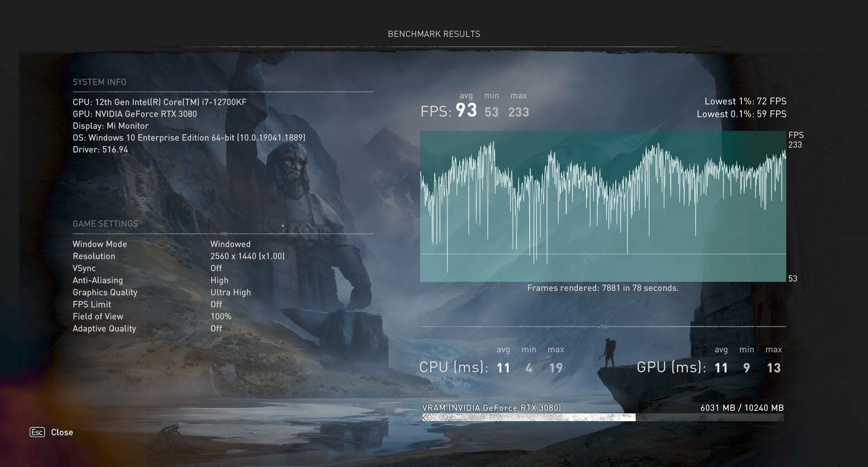Click the Close button label
The width and height of the screenshot is (868, 467).
pos(62,432)
